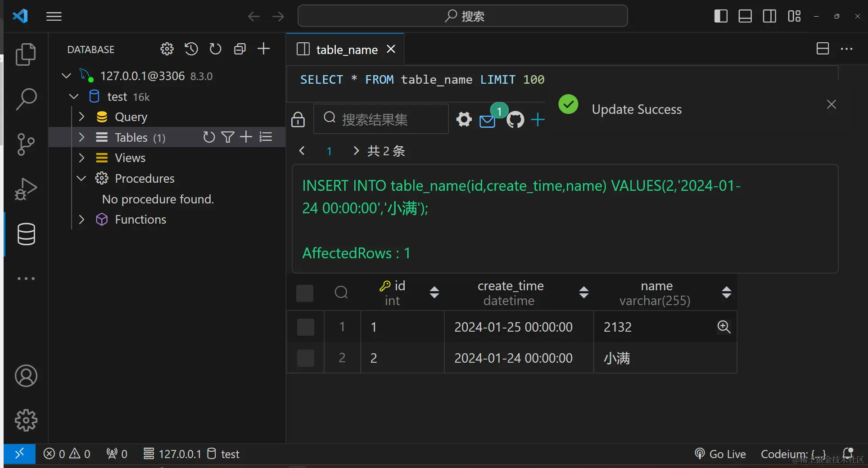Open result view settings gear
Viewport: 868px width, 468px height.
(x=464, y=119)
